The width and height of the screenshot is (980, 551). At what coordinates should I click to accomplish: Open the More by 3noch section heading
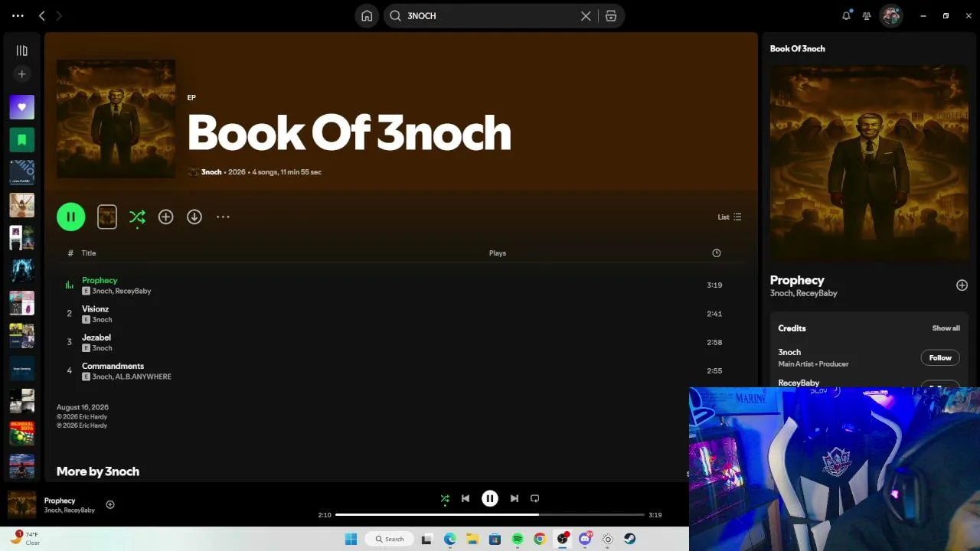[x=98, y=471]
